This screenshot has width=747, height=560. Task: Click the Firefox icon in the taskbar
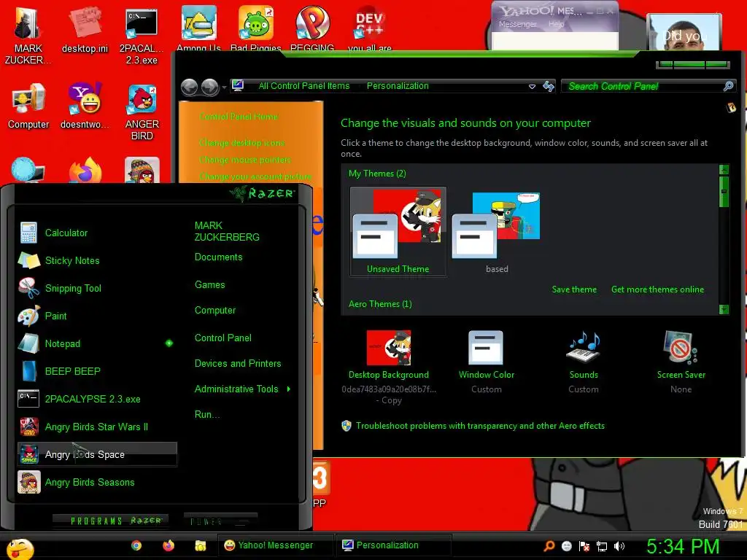[169, 545]
